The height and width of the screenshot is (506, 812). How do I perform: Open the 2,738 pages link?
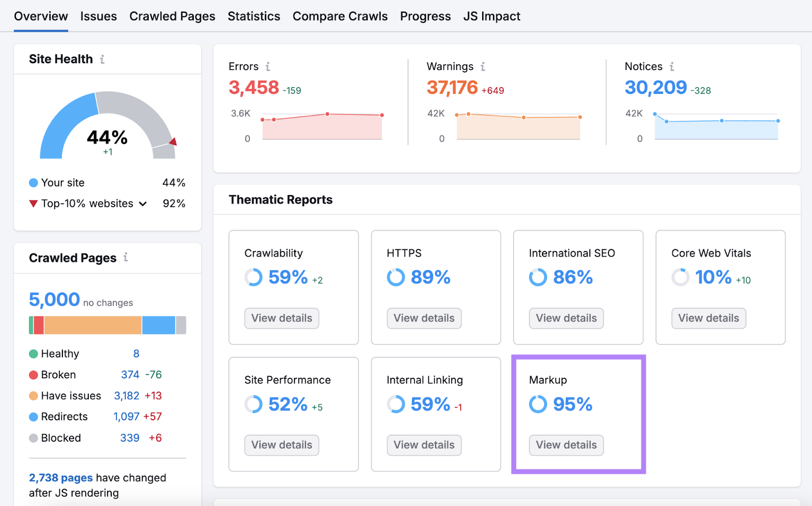(x=60, y=478)
